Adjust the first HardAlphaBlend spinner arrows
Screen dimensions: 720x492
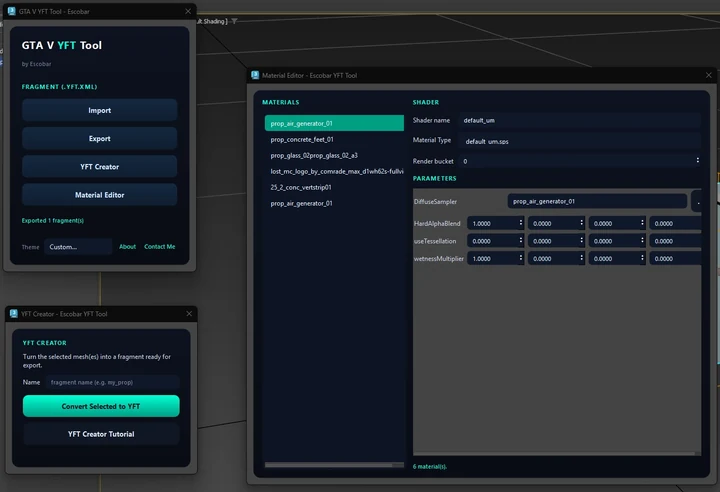(x=521, y=223)
